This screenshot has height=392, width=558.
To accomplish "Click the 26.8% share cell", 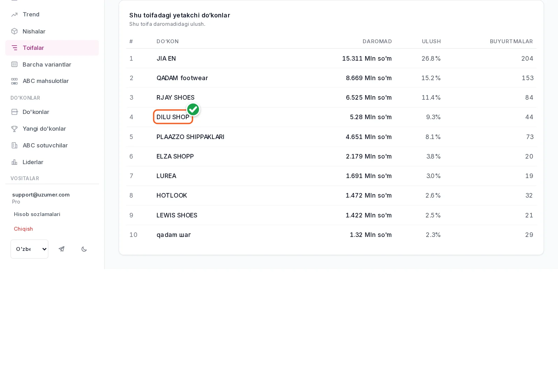I will [431, 59].
